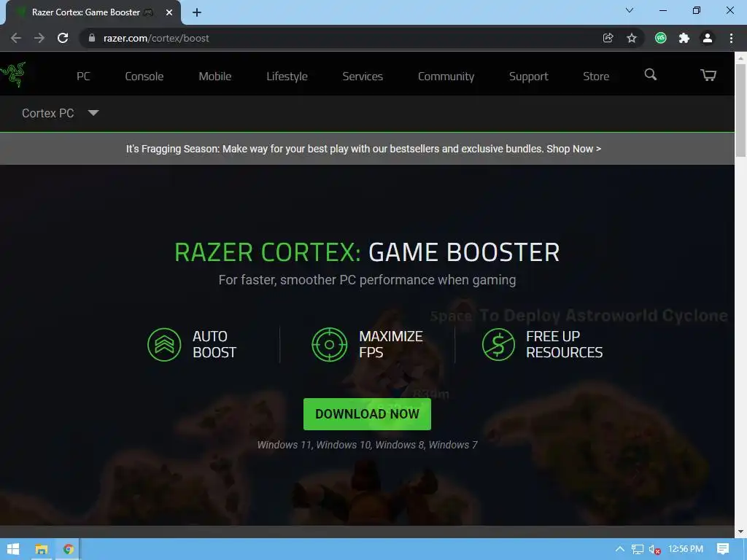Viewport: 747px width, 560px height.
Task: Open the clock showing 12:56 PM
Action: [686, 549]
